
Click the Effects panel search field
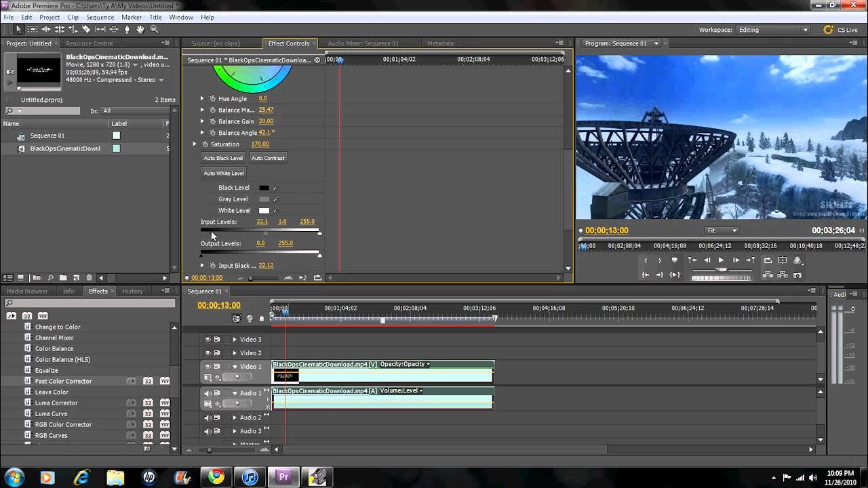(x=90, y=303)
